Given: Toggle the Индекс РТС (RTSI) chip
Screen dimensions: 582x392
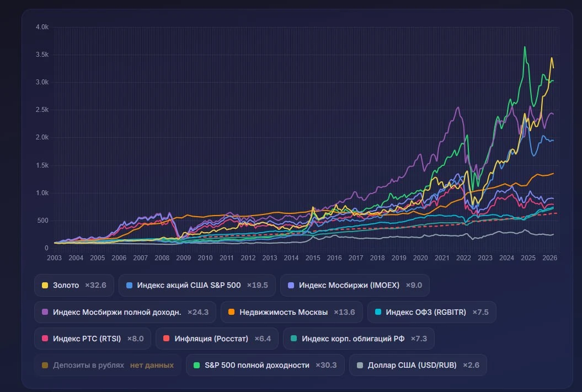Looking at the screenshot, I should tap(93, 339).
